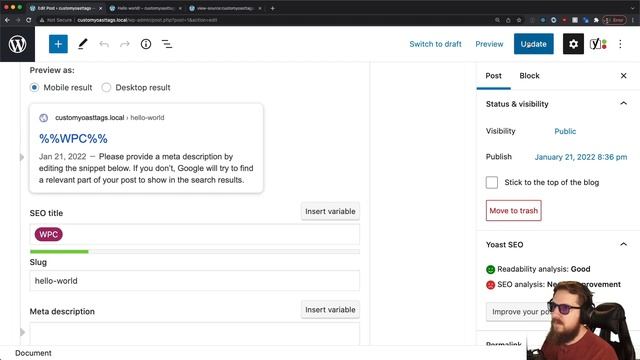This screenshot has height=360, width=640.
Task: Open the Chrome three-dot menu
Action: [x=633, y=20]
